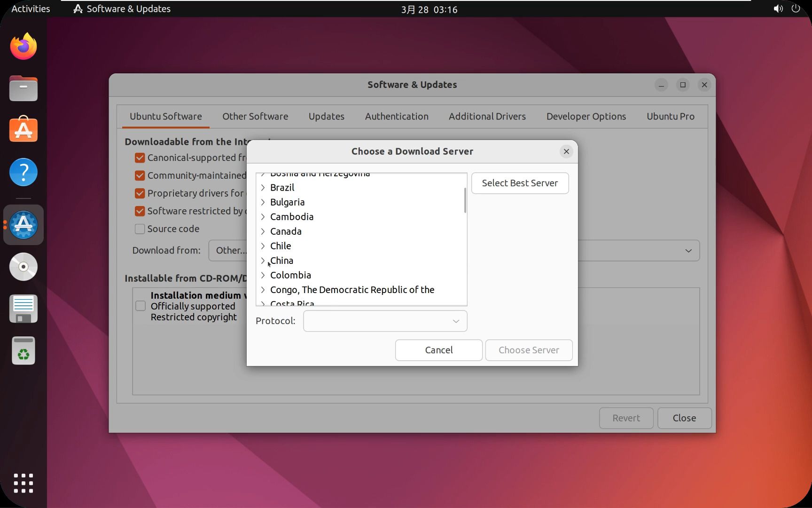The height and width of the screenshot is (508, 812).
Task: Open the Files manager dock icon
Action: coord(23,88)
